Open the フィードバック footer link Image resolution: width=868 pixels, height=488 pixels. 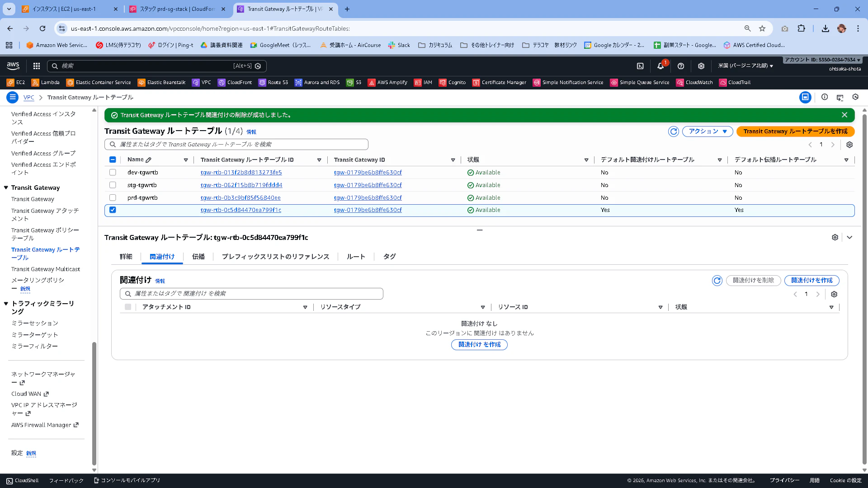click(66, 481)
